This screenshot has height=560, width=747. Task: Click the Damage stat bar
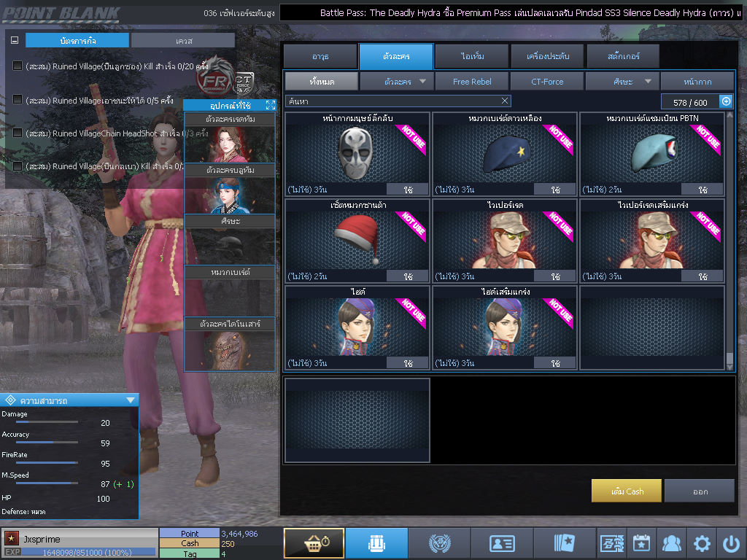click(47, 422)
